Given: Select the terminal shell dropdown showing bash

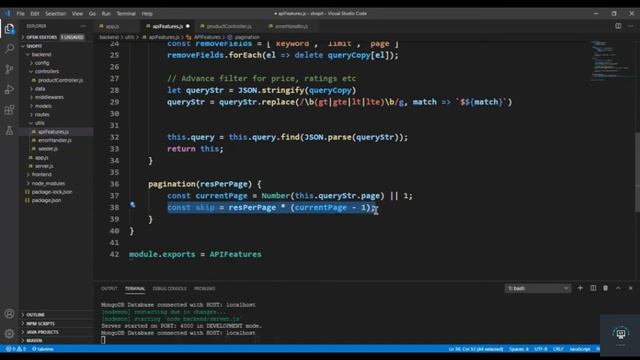Looking at the screenshot, I should click(538, 288).
